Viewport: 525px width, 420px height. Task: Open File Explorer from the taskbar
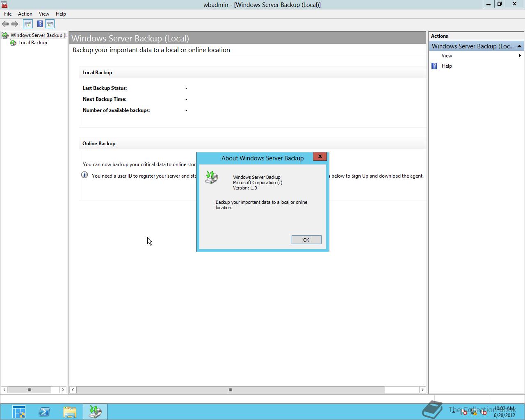point(70,411)
